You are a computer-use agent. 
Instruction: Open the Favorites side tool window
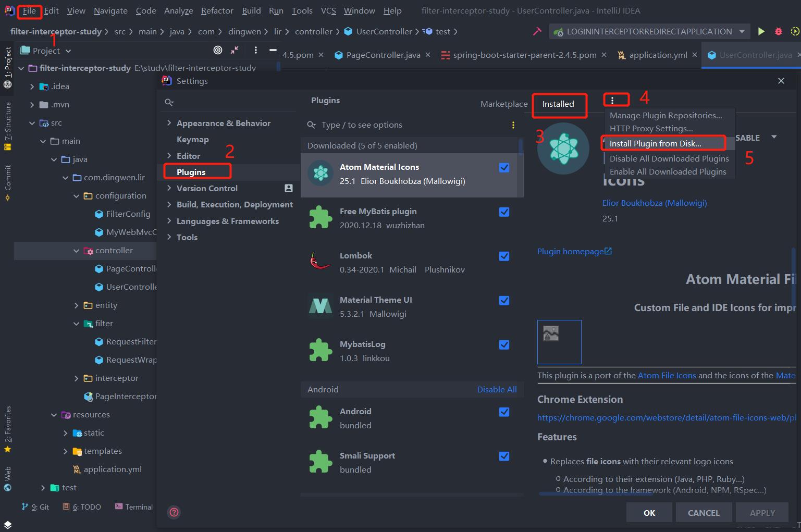[x=7, y=429]
